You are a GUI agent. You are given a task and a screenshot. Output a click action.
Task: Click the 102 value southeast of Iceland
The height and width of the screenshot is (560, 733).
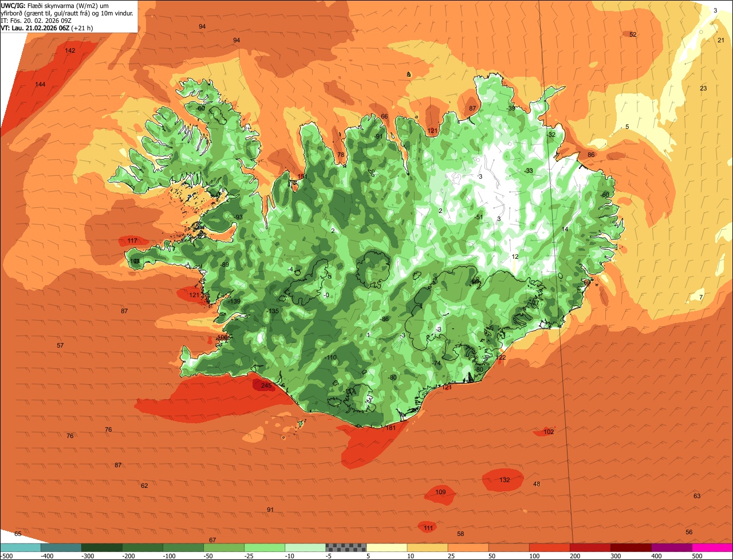(549, 432)
